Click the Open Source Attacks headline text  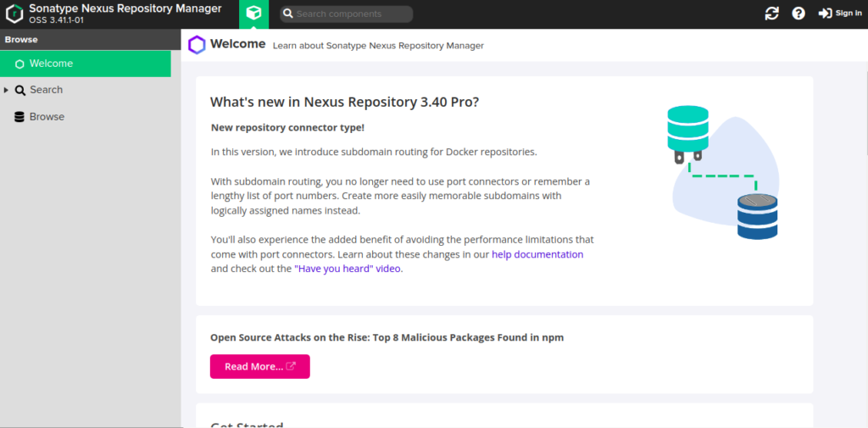tap(387, 337)
